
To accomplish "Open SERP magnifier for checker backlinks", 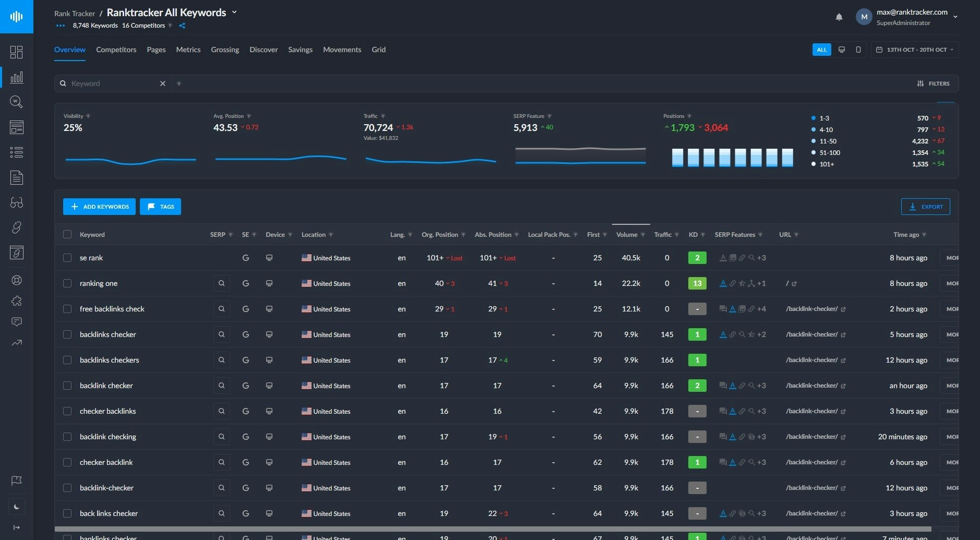I will click(x=222, y=411).
